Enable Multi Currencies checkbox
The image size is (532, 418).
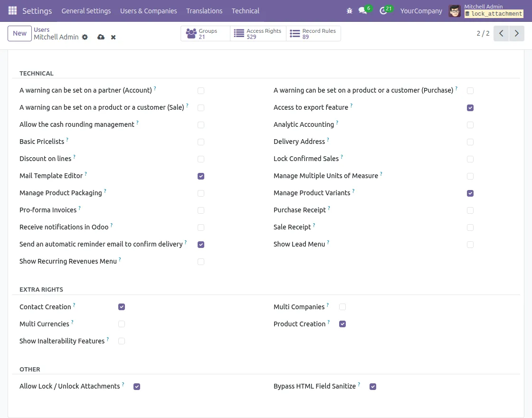point(122,324)
